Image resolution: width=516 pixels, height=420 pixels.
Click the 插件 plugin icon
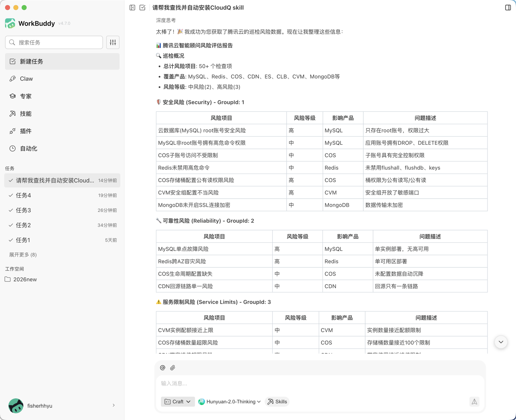[x=13, y=131]
